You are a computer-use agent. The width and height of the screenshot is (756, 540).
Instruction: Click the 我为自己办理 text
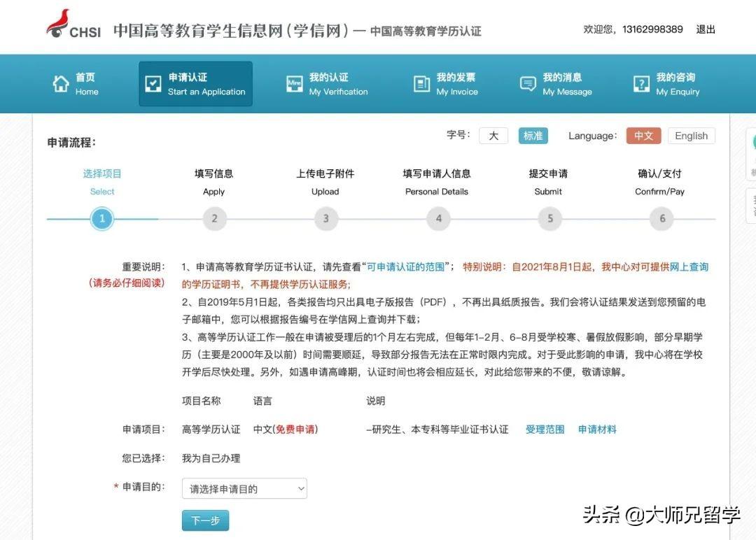tap(211, 458)
